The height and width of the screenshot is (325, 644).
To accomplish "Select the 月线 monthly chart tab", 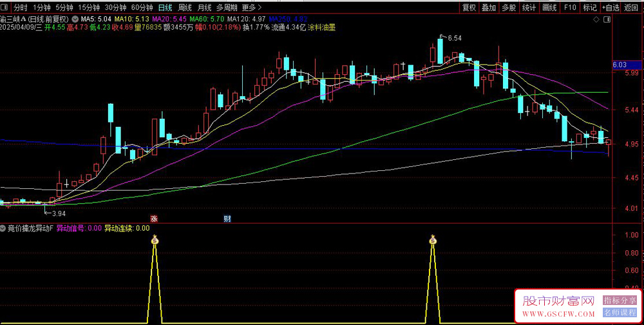I will 204,7.
